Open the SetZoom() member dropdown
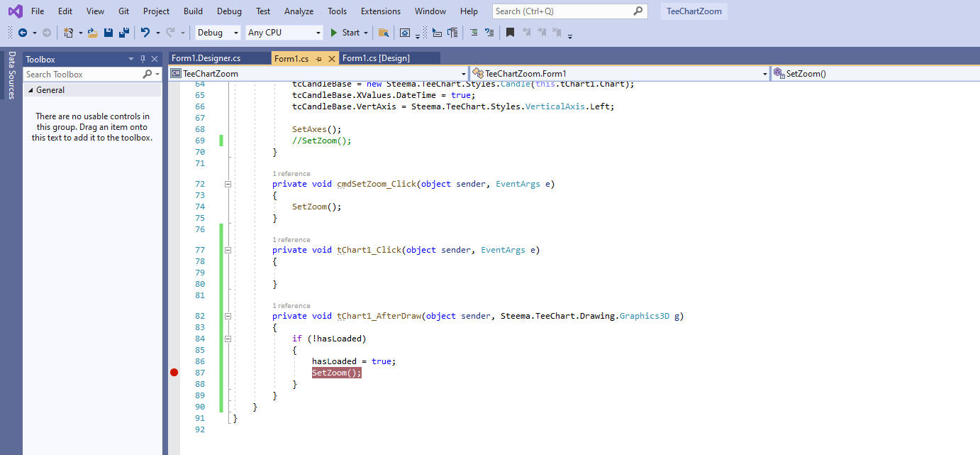Viewport: 980px width, 455px height. [x=875, y=73]
